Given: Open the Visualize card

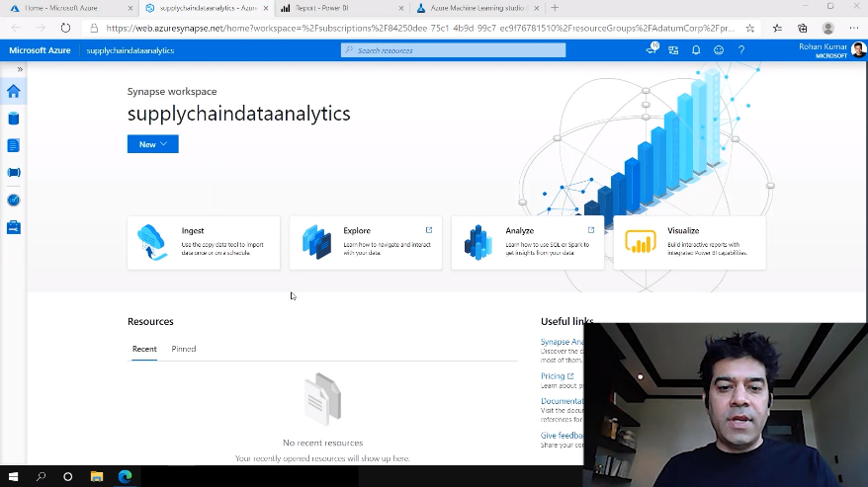Looking at the screenshot, I should tap(690, 242).
